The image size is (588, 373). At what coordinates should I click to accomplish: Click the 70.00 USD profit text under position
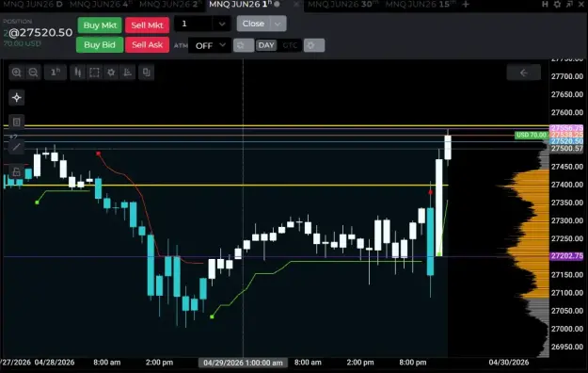(23, 43)
